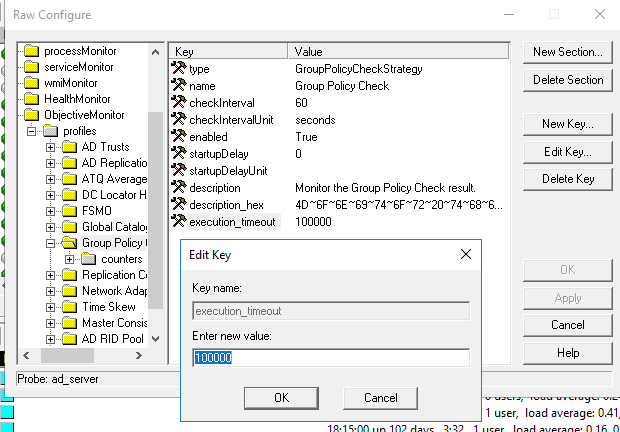Close the Edit Key dialog with X
The image size is (620, 432).
[x=465, y=255]
